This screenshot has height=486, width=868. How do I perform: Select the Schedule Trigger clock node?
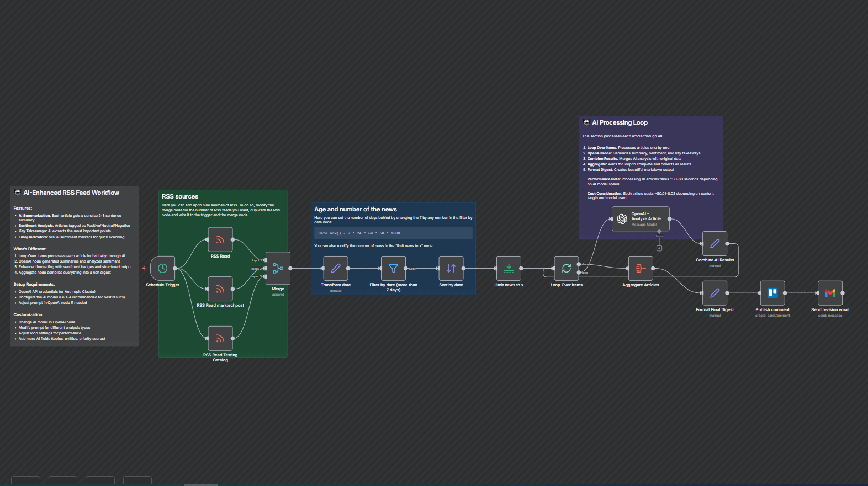[162, 269]
